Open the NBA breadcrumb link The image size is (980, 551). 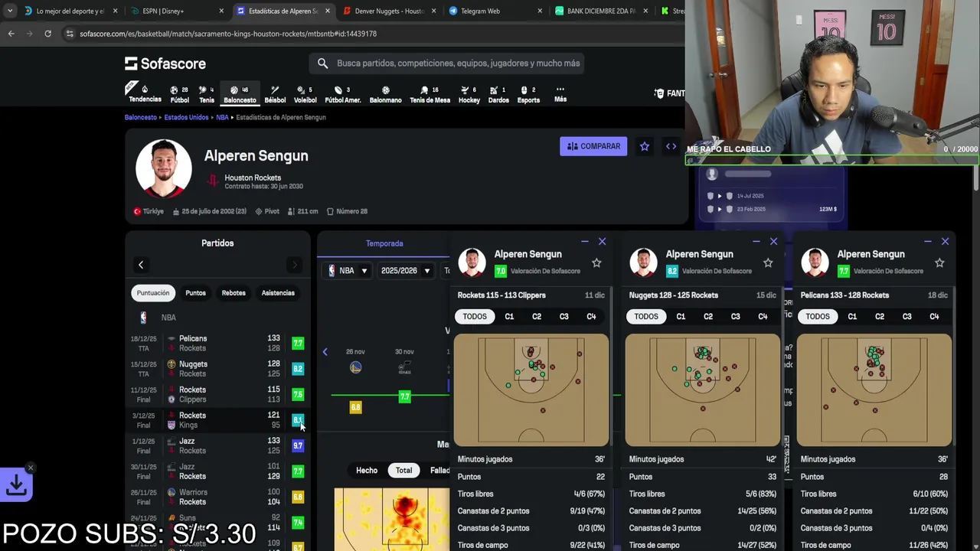pyautogui.click(x=222, y=118)
